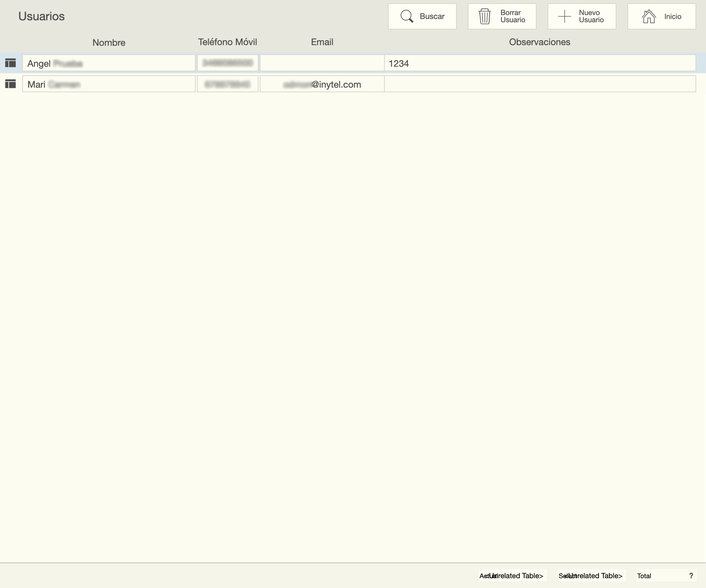This screenshot has height=588, width=706.
Task: Select Angel's Teléfono Móvil field
Action: [x=227, y=63]
